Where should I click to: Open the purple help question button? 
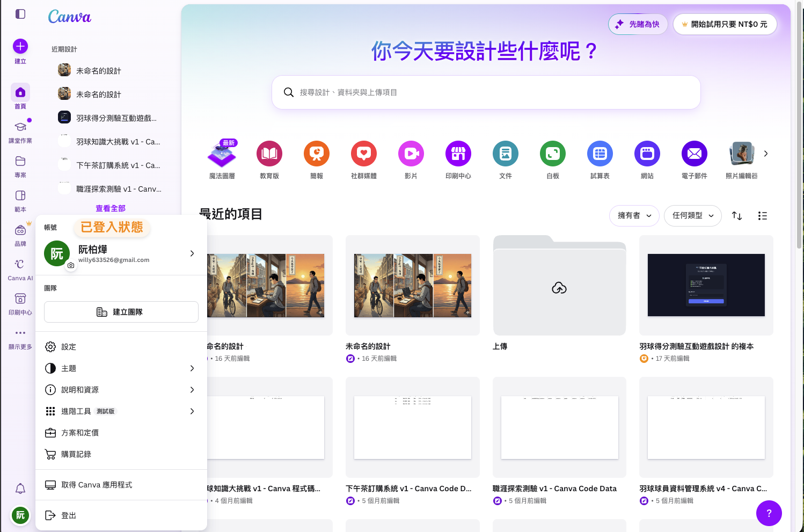click(769, 513)
